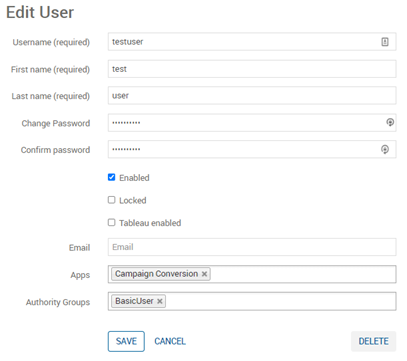Remove the Campaign Conversion app tag

pyautogui.click(x=204, y=274)
